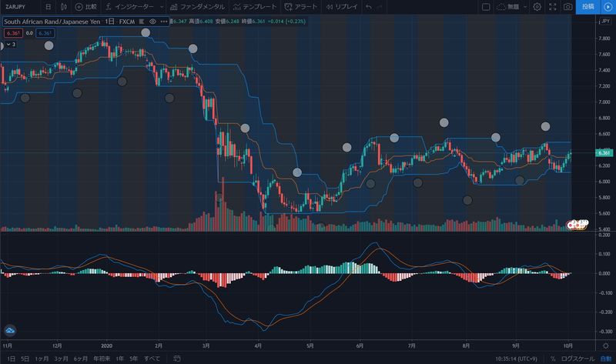616x364 pixels.
Task: Expand the indicators favorites dropdown arrow
Action: (x=161, y=7)
